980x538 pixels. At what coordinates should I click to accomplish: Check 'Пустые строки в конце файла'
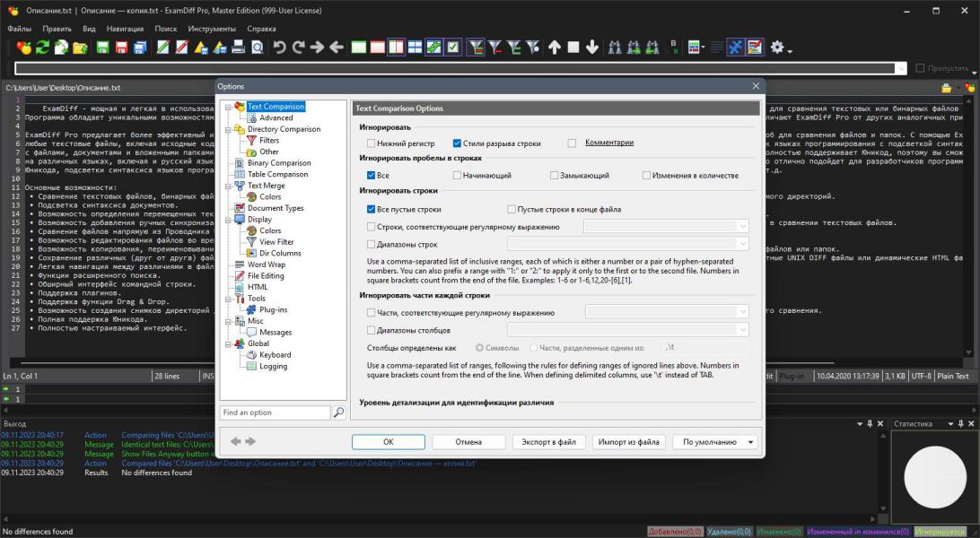coord(512,210)
